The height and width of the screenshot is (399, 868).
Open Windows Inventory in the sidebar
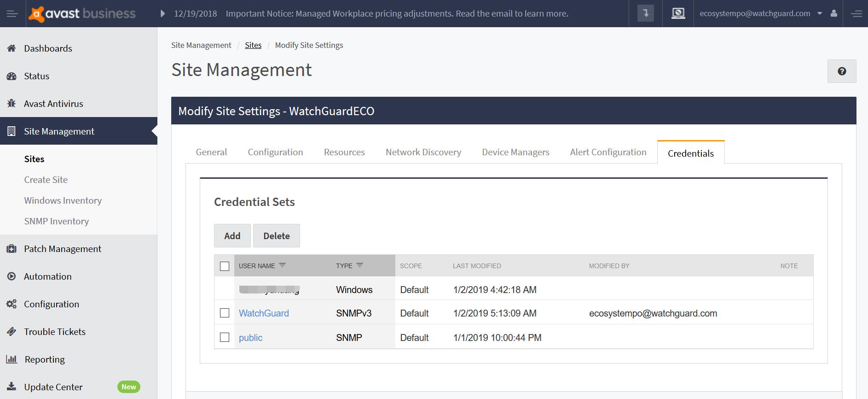point(63,200)
